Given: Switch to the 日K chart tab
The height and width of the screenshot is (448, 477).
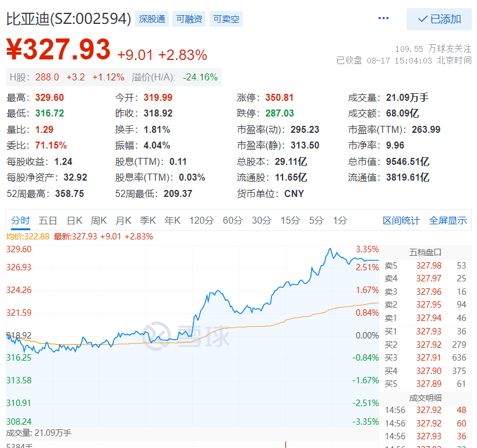Looking at the screenshot, I should pyautogui.click(x=75, y=220).
